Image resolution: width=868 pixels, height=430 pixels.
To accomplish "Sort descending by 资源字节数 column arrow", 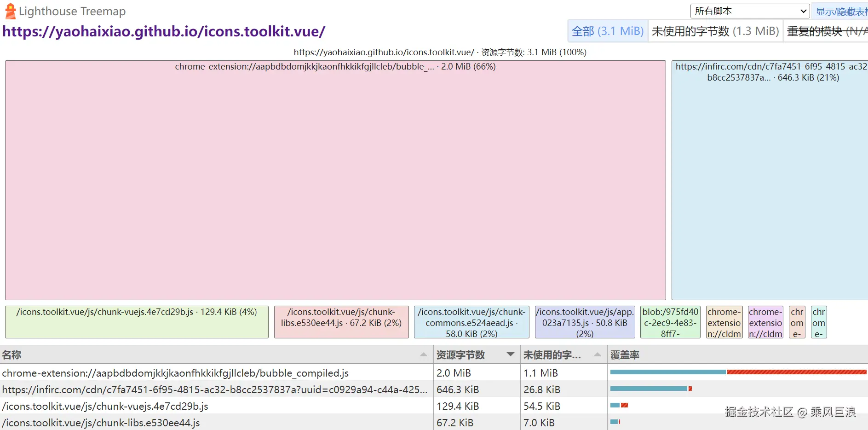I will click(x=511, y=354).
